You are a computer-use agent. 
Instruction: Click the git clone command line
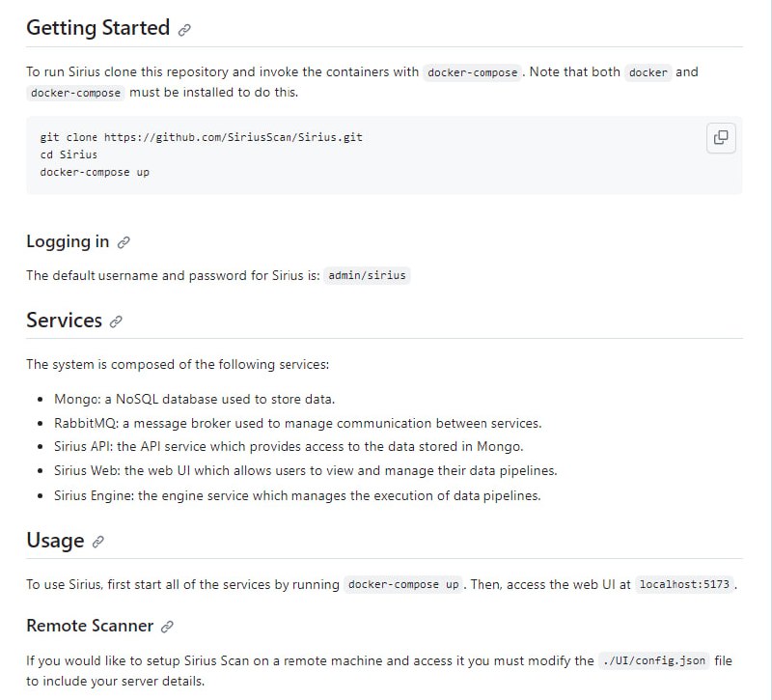pos(201,137)
